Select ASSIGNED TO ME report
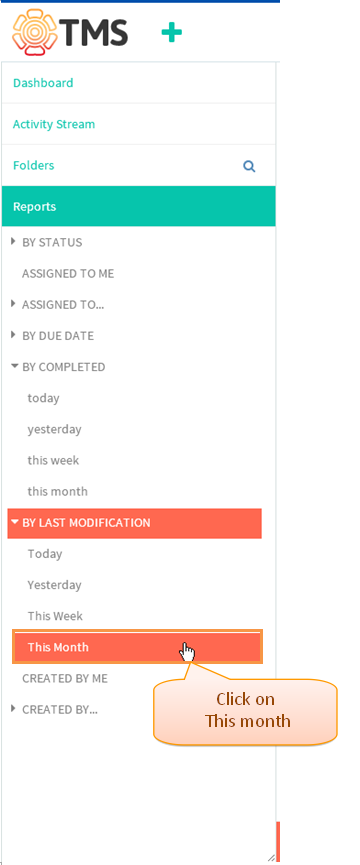The image size is (360, 865). coord(68,273)
